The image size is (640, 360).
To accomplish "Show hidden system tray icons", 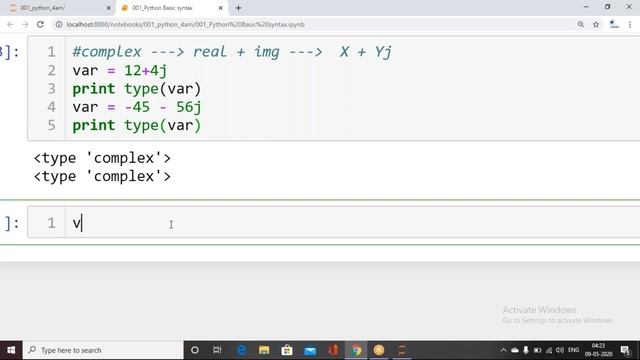I will click(x=503, y=350).
